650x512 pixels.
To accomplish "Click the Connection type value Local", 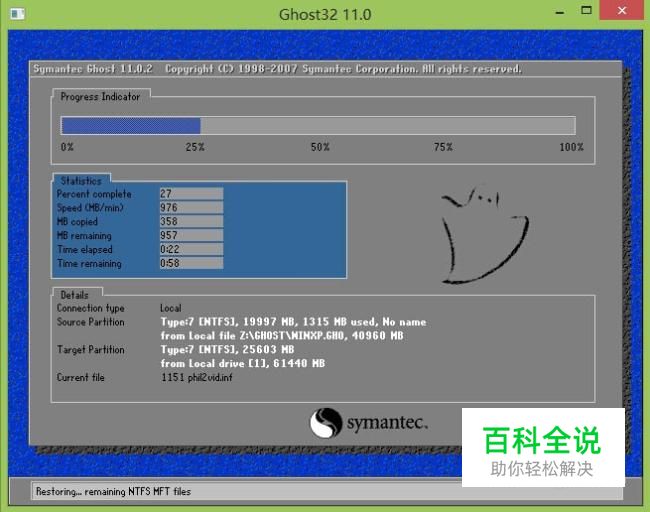I will coord(171,308).
